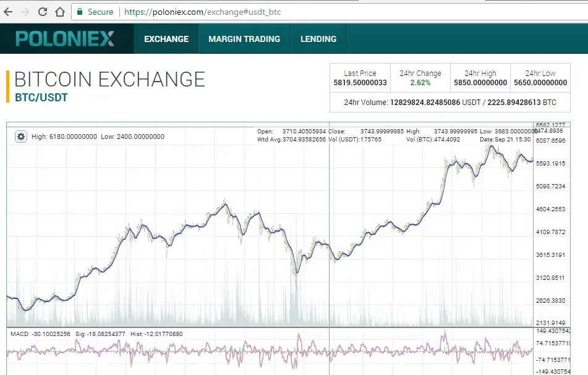Click the Secure label in address bar
Image resolution: width=588 pixels, height=375 pixels.
point(101,12)
